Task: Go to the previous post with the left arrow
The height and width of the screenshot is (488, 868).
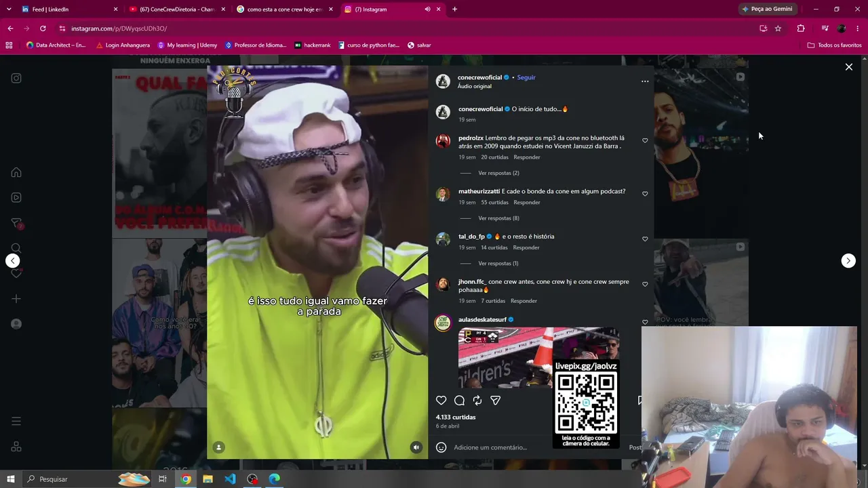Action: pyautogui.click(x=12, y=261)
